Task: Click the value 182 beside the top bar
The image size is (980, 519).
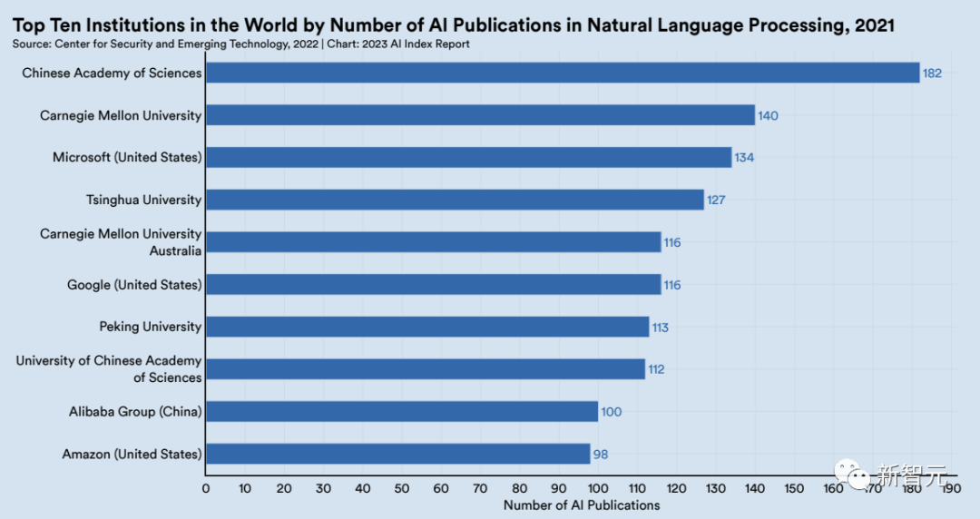Action: [x=932, y=73]
